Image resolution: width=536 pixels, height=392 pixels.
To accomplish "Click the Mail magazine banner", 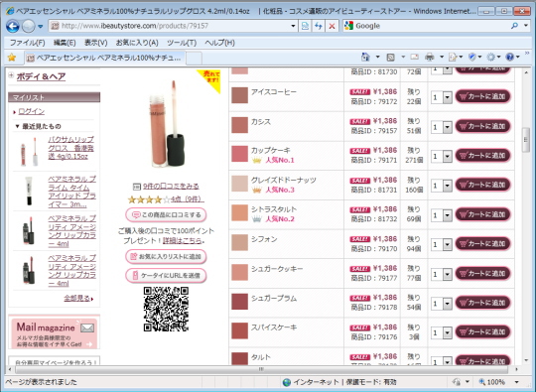I will tap(54, 333).
